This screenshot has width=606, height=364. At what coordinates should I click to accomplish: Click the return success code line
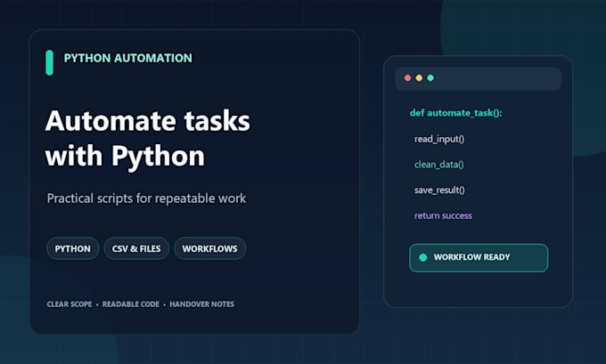[x=443, y=215]
